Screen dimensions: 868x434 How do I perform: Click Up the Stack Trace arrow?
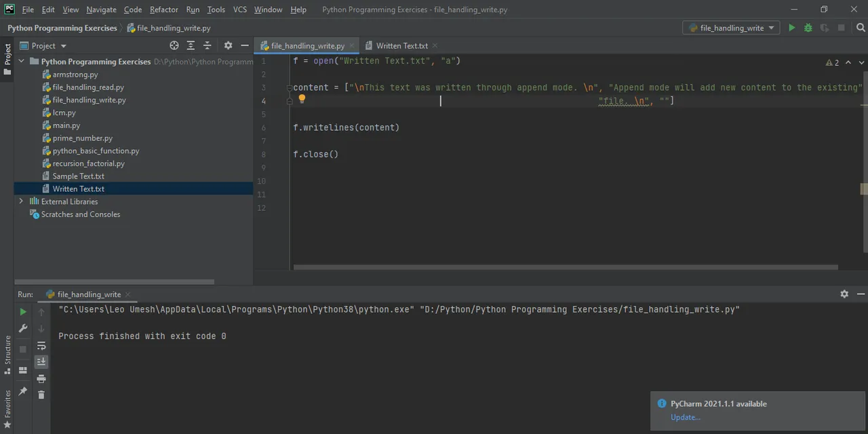41,312
